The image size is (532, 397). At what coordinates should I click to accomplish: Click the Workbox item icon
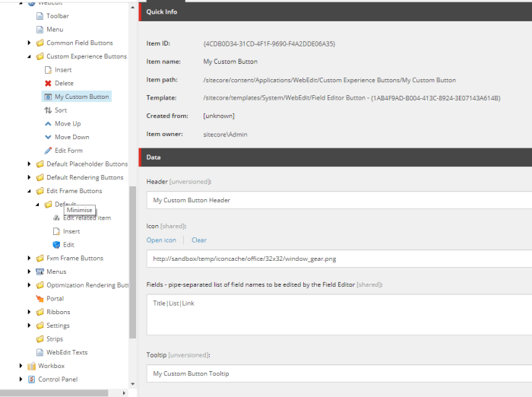(x=32, y=366)
